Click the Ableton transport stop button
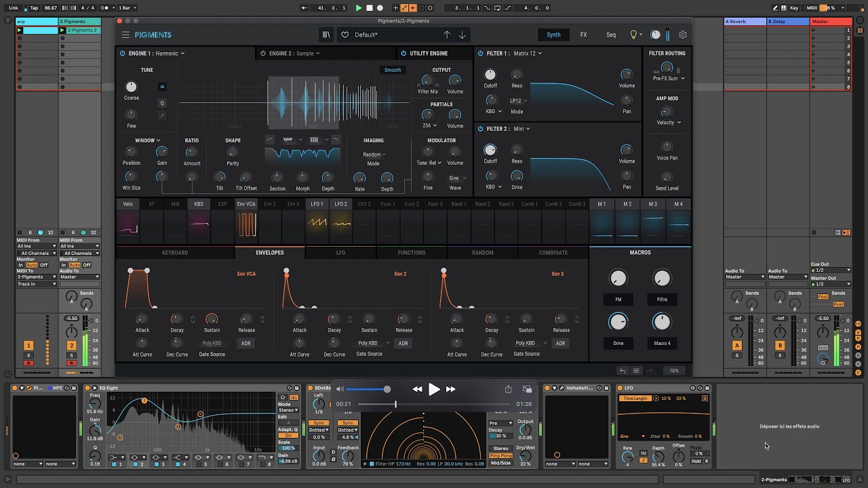This screenshot has width=868, height=488. (370, 7)
